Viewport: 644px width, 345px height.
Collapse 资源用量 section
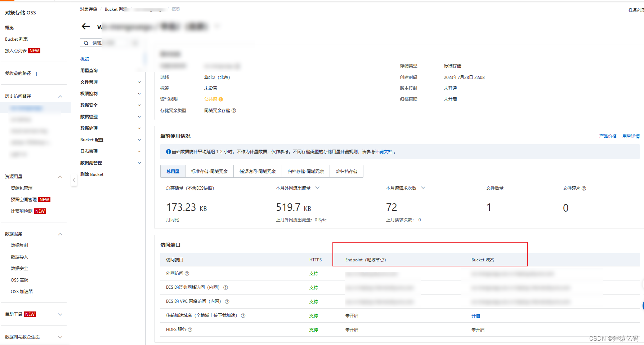(60, 177)
